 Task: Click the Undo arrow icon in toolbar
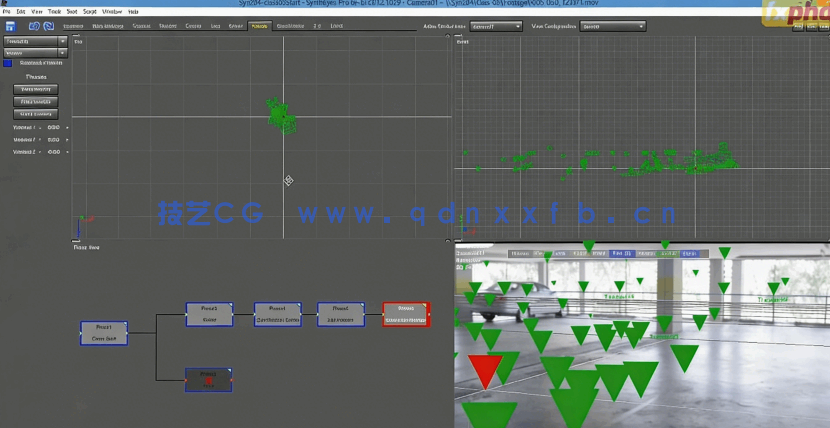click(34, 25)
